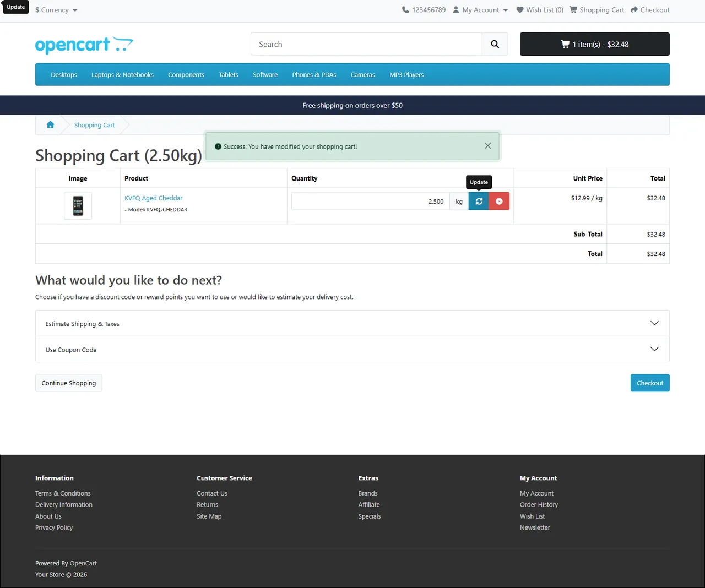
Task: Open Contact Us in footer
Action: pyautogui.click(x=212, y=493)
